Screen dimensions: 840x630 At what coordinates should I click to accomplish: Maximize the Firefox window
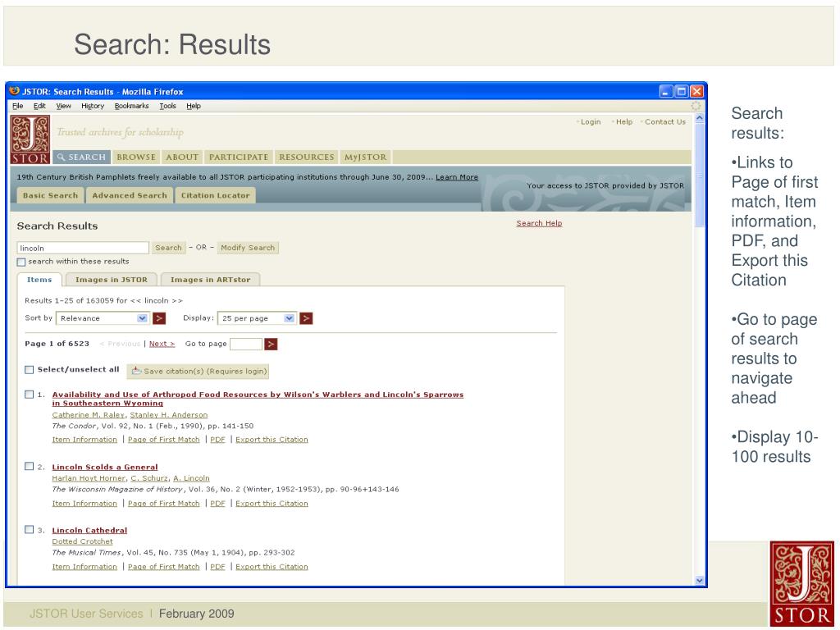681,92
